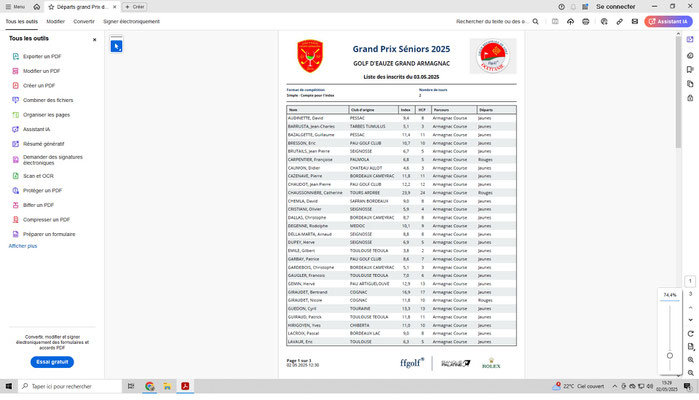Screen dimensions: 699x400
Task: Star the document tab as favorite
Action: point(51,7)
